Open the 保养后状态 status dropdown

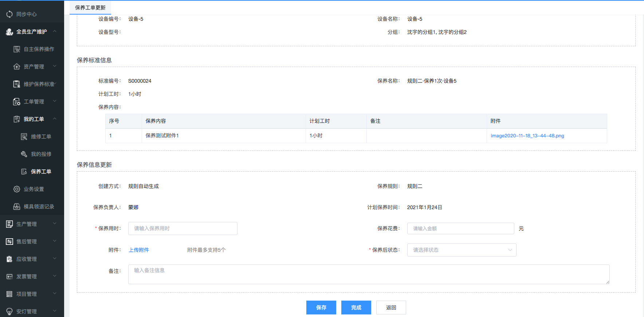point(461,250)
